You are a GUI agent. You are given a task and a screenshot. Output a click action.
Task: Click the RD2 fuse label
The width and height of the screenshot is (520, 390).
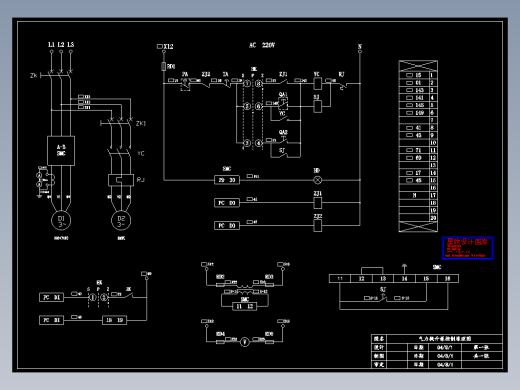point(220,277)
